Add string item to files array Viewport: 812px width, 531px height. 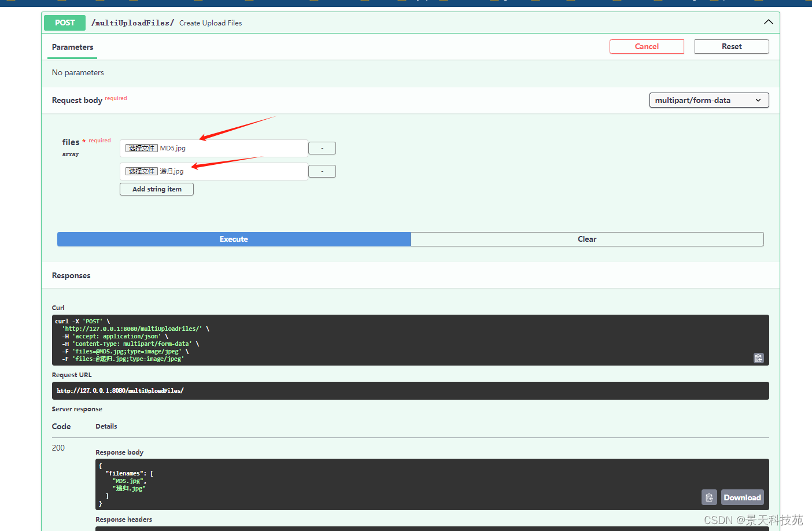point(157,189)
